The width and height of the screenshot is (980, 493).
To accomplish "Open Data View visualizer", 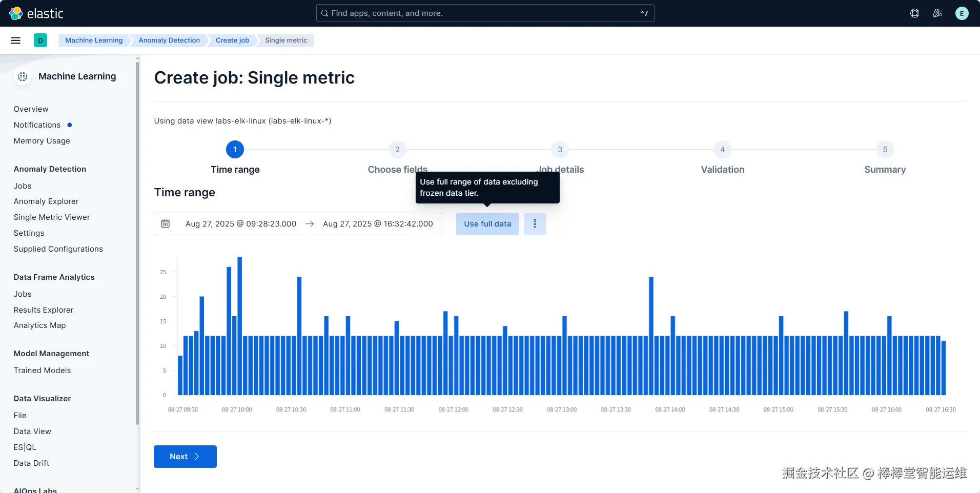I will pos(32,432).
